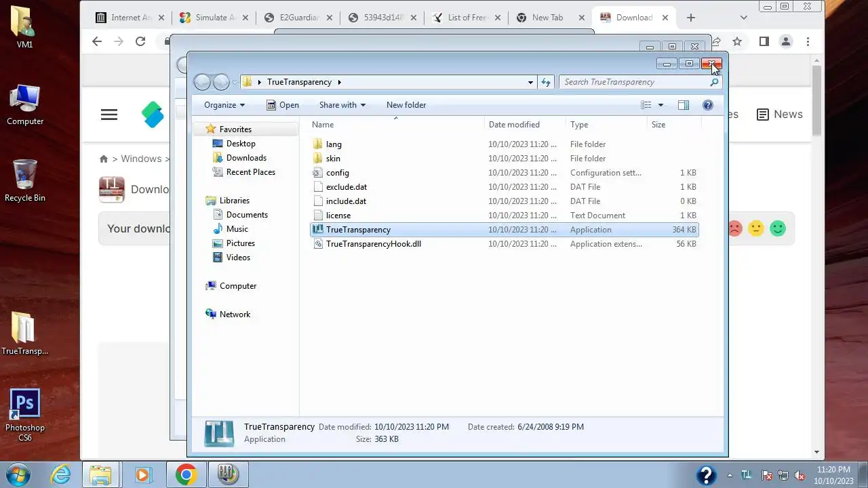This screenshot has height=488, width=868.
Task: Show hidden tray icons arrow
Action: click(x=729, y=475)
